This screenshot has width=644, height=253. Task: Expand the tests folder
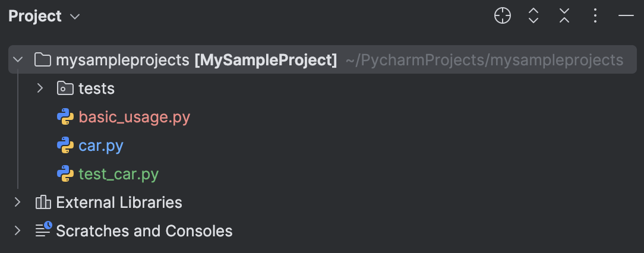[x=40, y=88]
